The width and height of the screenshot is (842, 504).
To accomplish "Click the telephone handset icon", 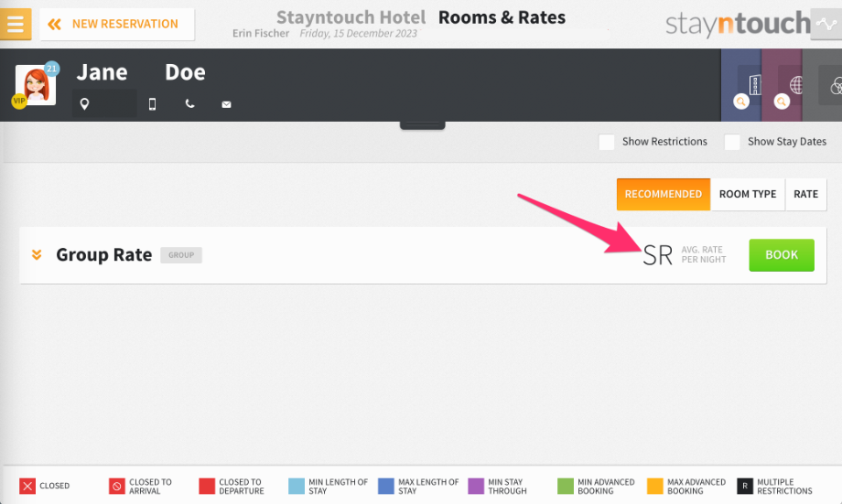I will pos(189,103).
